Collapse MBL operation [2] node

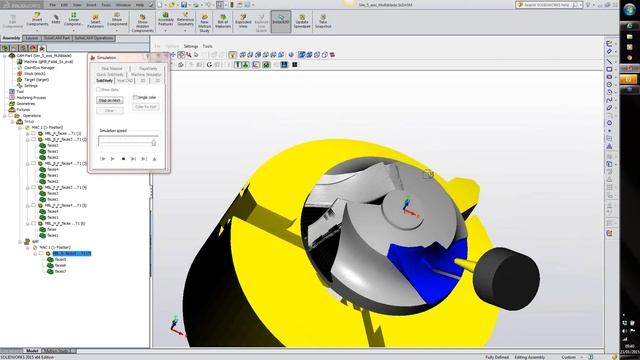[x=27, y=140]
